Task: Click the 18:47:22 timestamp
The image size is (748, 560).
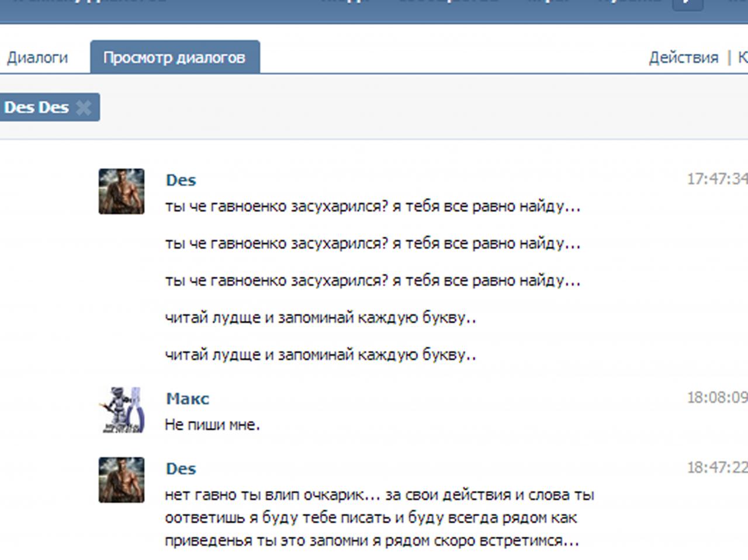Action: pos(716,468)
